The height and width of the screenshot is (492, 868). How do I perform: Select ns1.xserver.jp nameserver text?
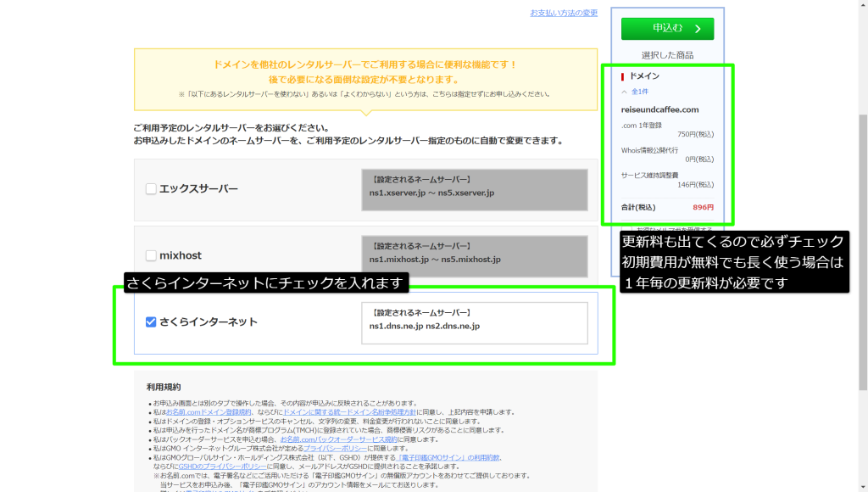click(x=431, y=193)
